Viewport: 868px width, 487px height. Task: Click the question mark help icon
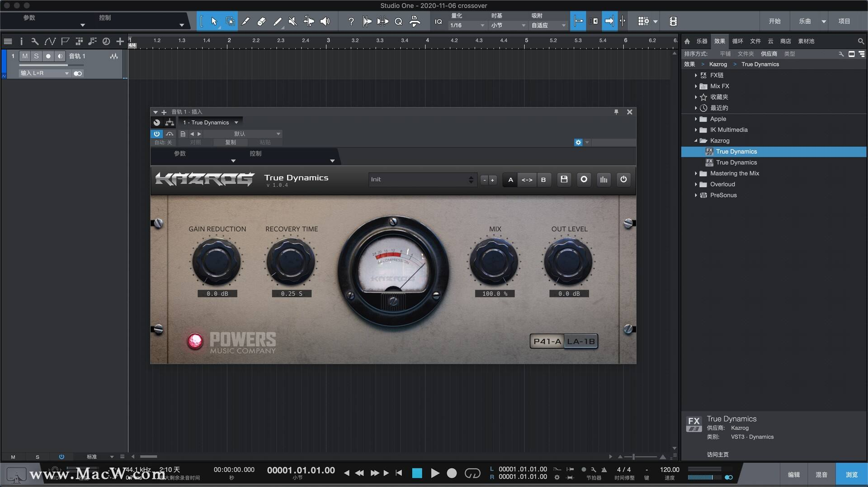pos(351,21)
